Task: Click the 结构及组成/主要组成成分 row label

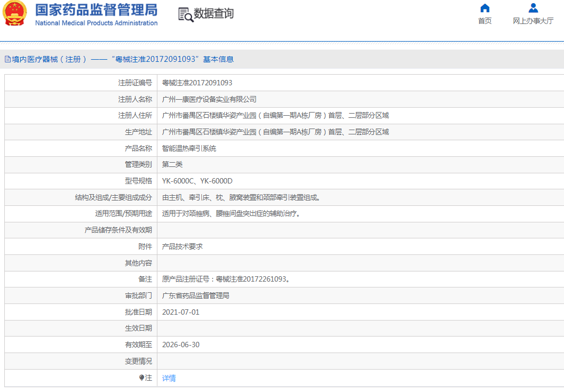Action: pyautogui.click(x=114, y=197)
